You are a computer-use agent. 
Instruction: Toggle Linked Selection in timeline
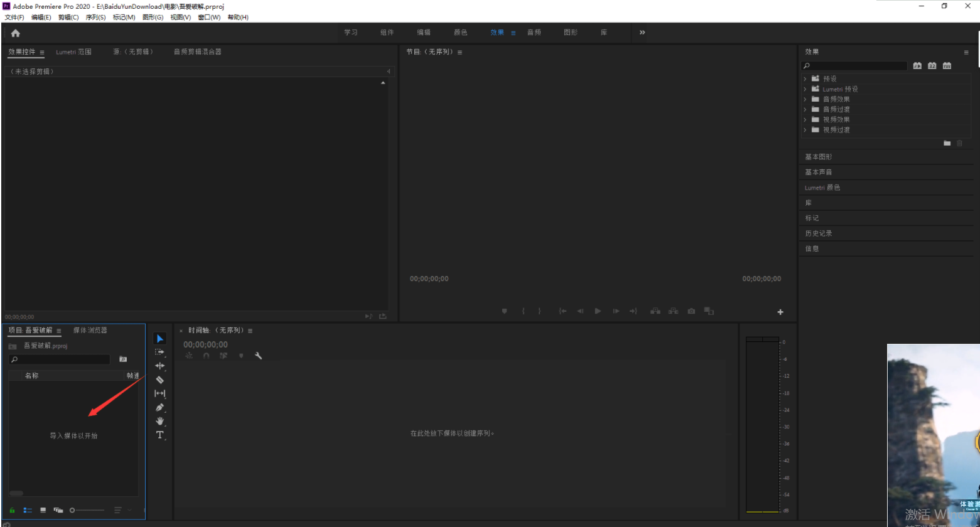(x=223, y=356)
